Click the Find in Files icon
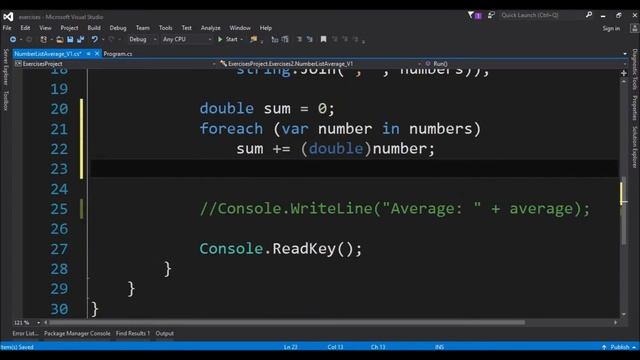The height and width of the screenshot is (360, 640). click(x=253, y=39)
